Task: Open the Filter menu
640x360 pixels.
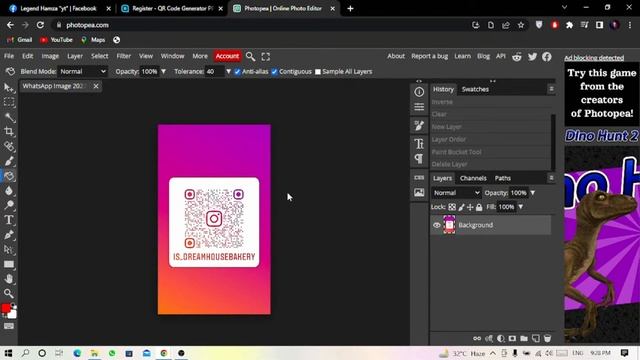Action: (124, 56)
